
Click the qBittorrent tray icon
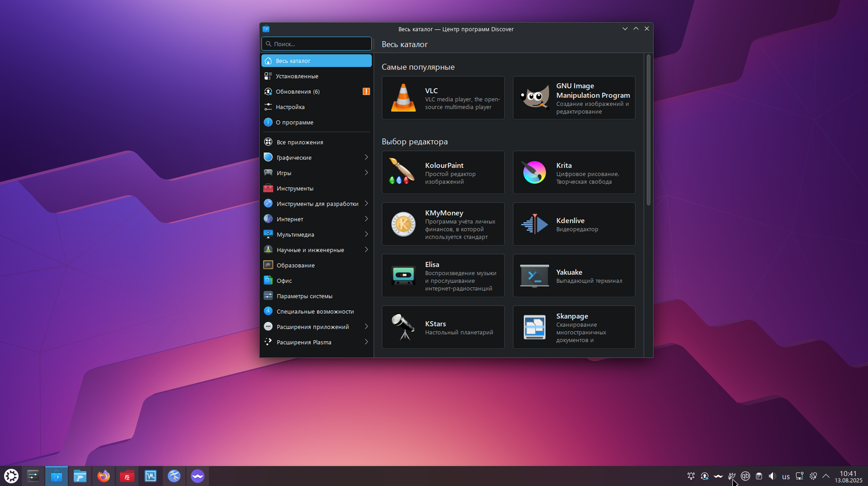[745, 476]
